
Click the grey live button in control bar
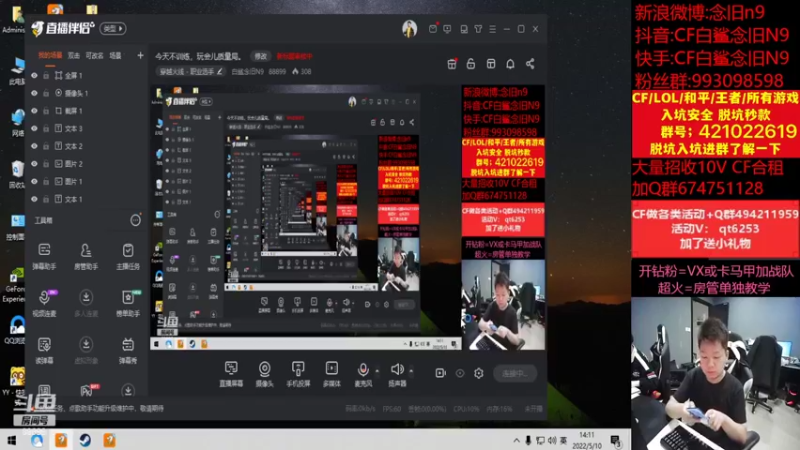point(515,373)
